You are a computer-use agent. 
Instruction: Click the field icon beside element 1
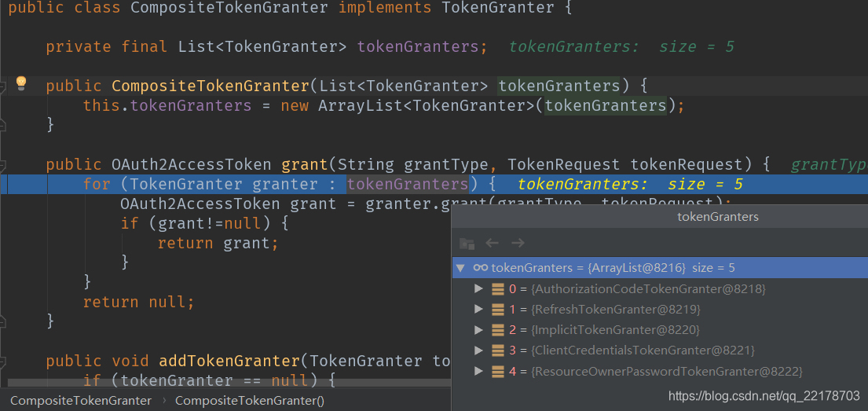tap(498, 310)
